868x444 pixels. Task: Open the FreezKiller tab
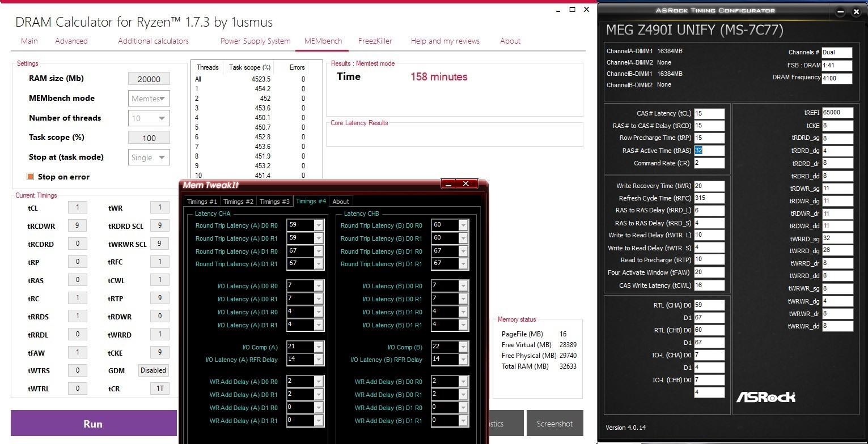(375, 41)
